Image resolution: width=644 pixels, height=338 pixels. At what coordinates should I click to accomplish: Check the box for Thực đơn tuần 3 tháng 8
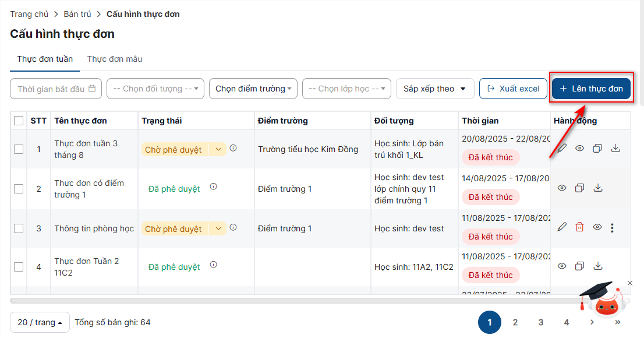click(x=19, y=149)
